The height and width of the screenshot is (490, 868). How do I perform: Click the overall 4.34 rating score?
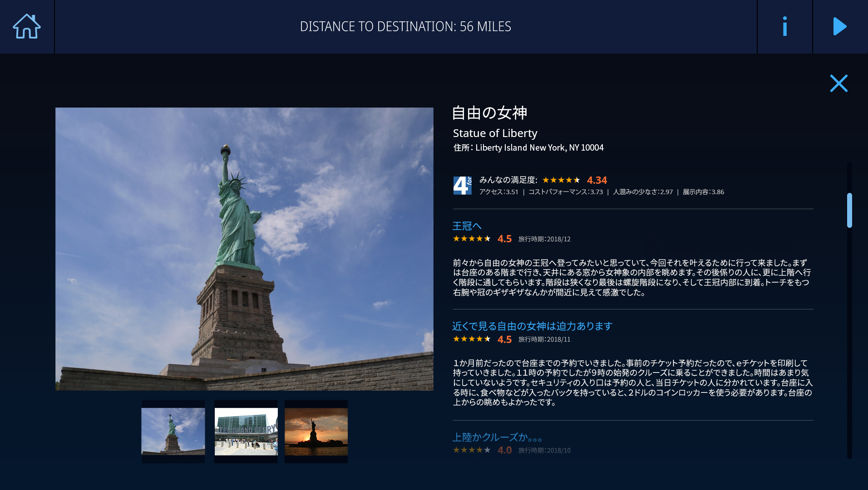click(597, 181)
